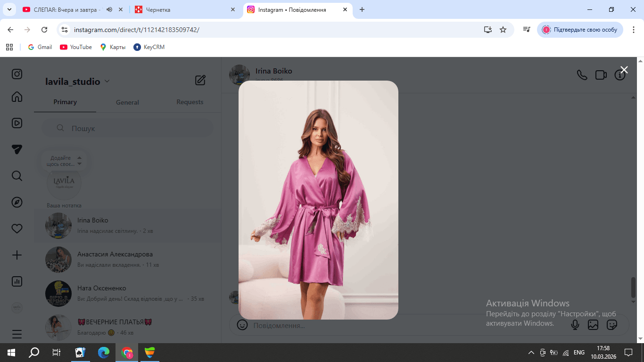Bookmark this page with the star icon
This screenshot has height=362, width=644.
(503, 30)
